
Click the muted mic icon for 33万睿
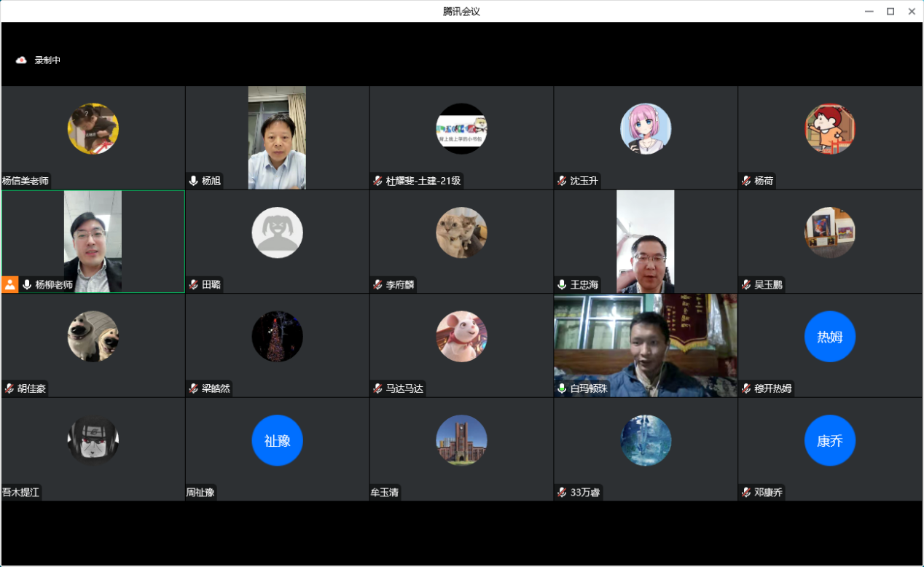click(x=562, y=493)
